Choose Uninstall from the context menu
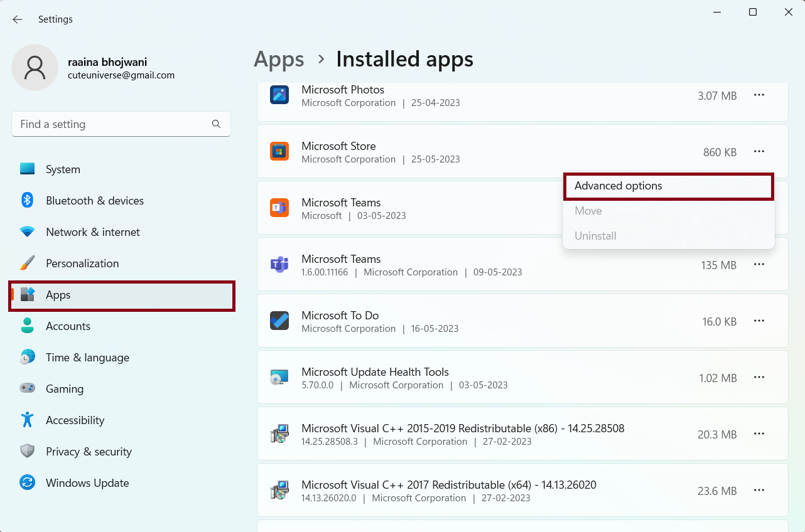This screenshot has height=532, width=805. [595, 236]
